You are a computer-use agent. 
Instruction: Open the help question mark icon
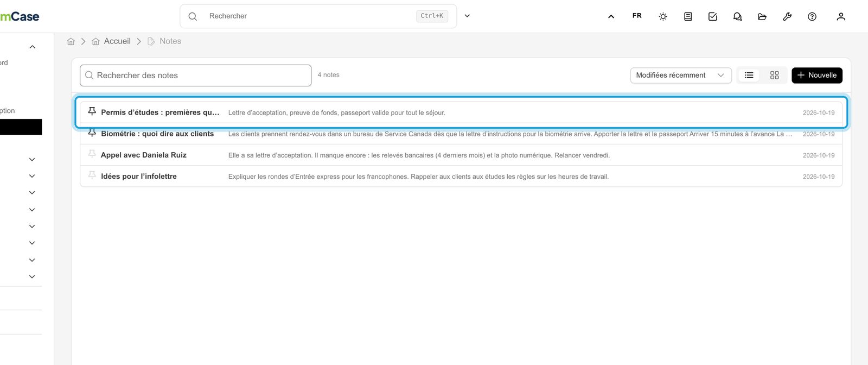812,16
